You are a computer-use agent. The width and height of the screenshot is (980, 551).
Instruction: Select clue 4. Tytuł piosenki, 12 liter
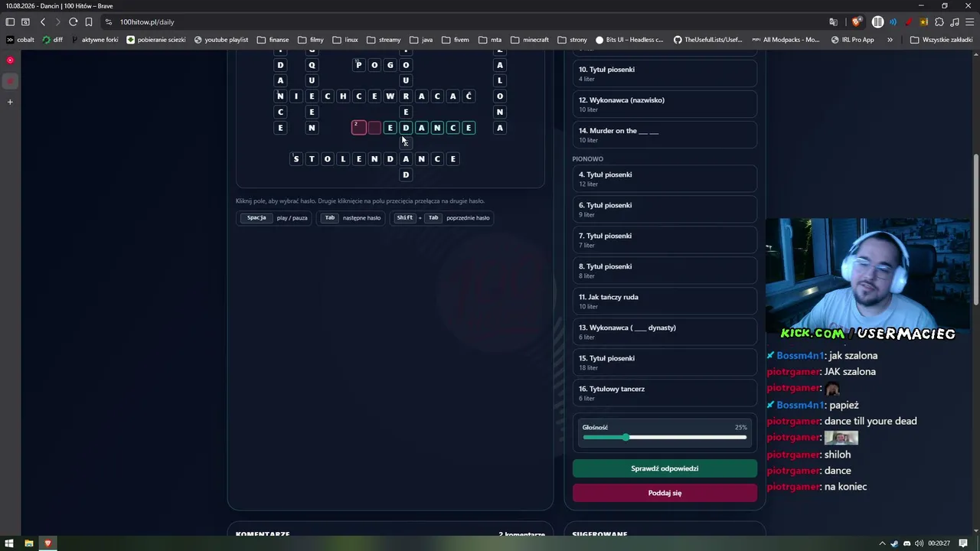[665, 179]
